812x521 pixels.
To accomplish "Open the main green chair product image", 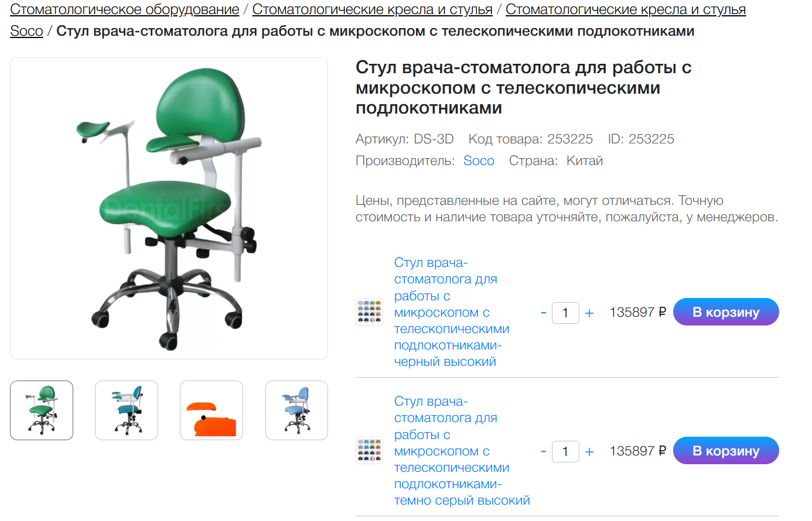I will coord(169,208).
